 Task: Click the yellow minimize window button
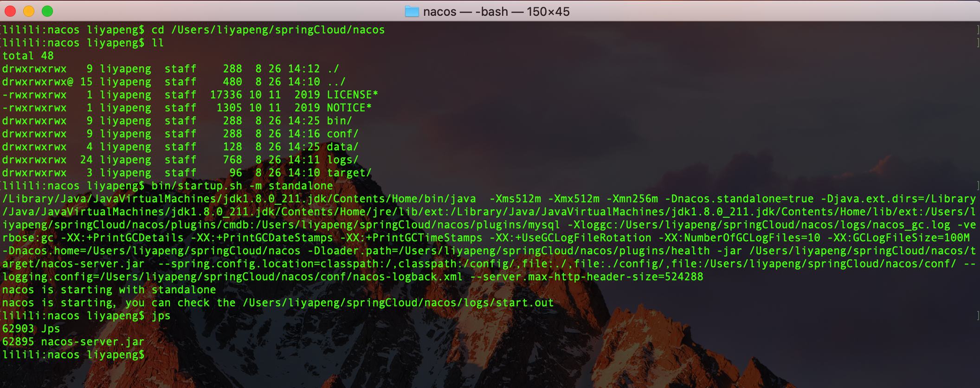click(x=29, y=11)
